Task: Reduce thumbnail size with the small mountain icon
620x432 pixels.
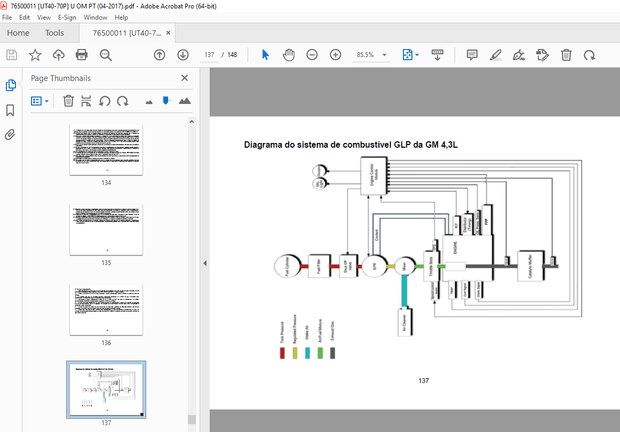Action: (x=149, y=102)
